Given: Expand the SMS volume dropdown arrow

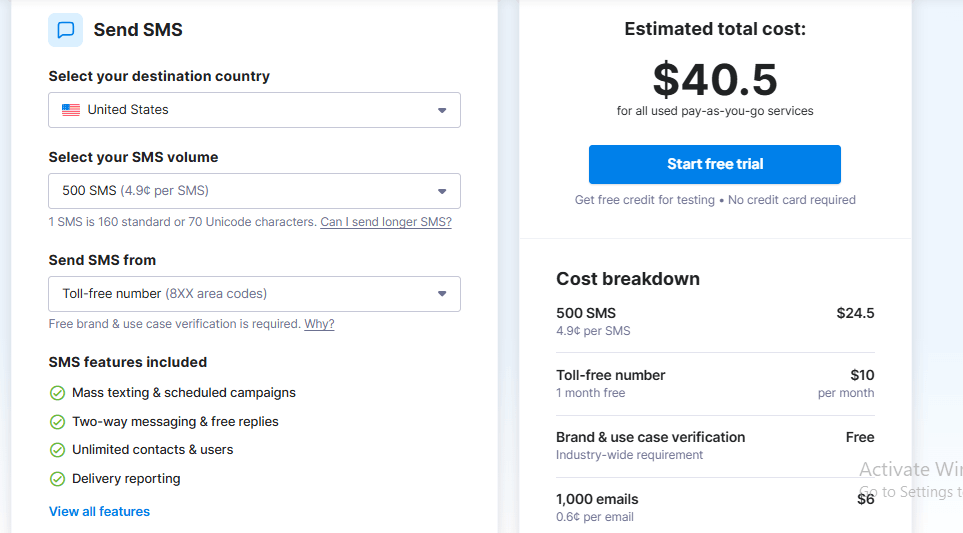Looking at the screenshot, I should 442,191.
